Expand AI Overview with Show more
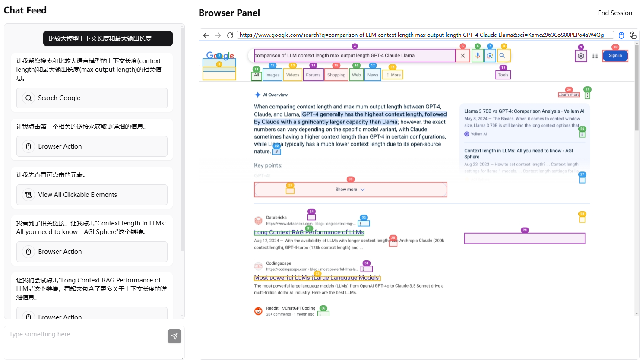The width and height of the screenshot is (643, 364). click(x=350, y=190)
